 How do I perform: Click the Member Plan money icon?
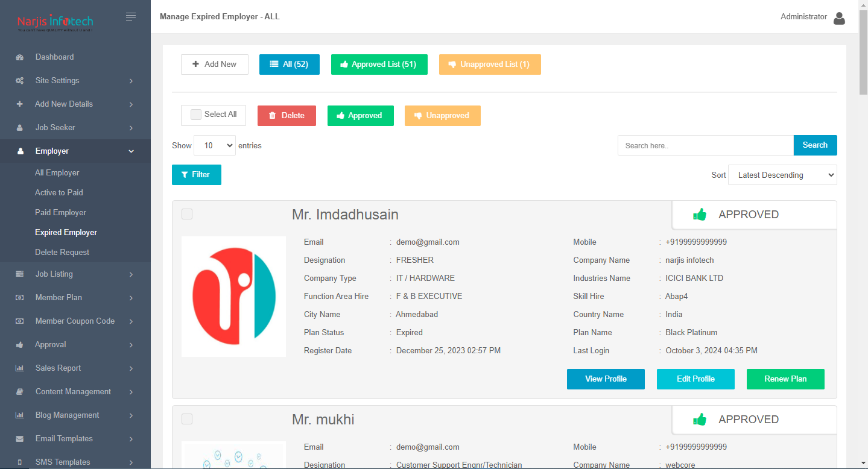[x=20, y=298]
